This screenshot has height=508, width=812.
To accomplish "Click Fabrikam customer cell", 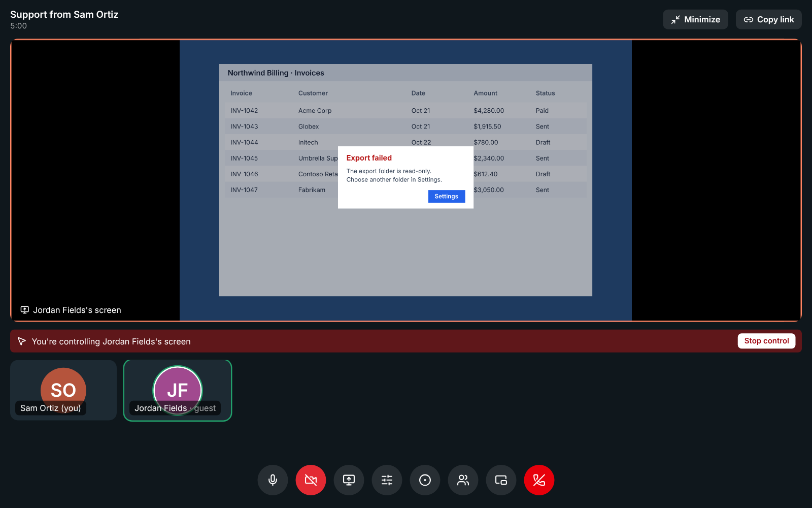I will (312, 190).
